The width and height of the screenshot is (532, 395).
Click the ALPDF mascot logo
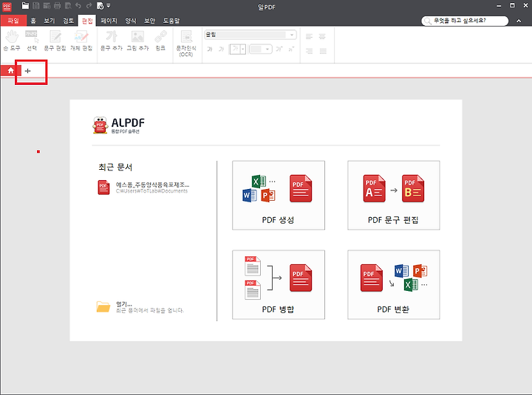100,125
